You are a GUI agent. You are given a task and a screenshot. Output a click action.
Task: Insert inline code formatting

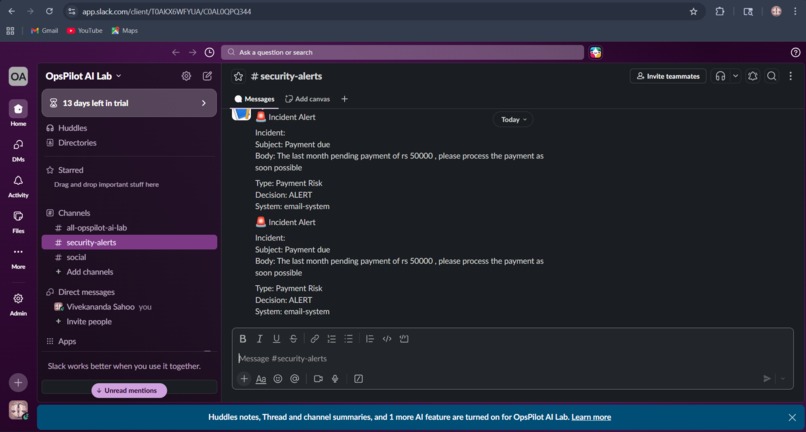click(387, 339)
